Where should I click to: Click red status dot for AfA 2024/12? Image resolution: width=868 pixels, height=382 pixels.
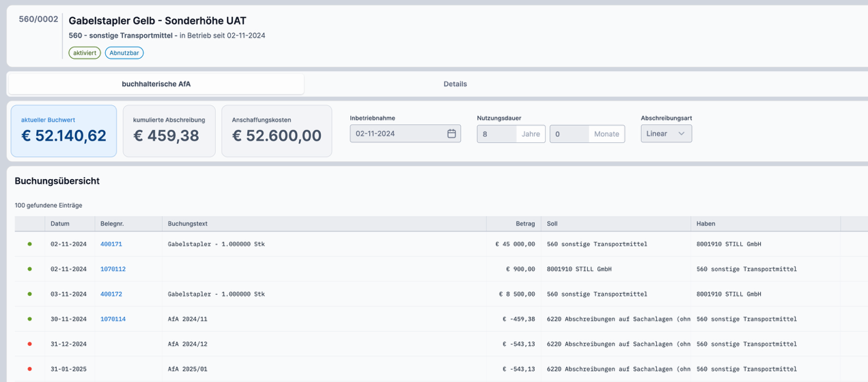pyautogui.click(x=29, y=344)
